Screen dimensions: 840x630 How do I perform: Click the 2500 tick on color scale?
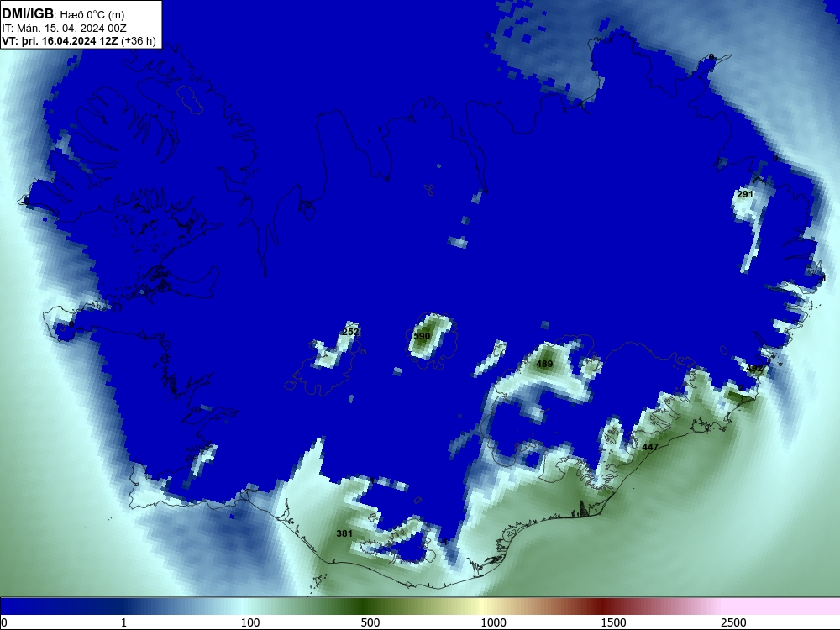click(733, 622)
